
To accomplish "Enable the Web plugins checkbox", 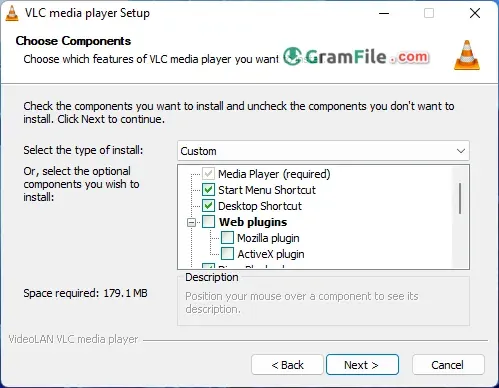I will point(208,222).
